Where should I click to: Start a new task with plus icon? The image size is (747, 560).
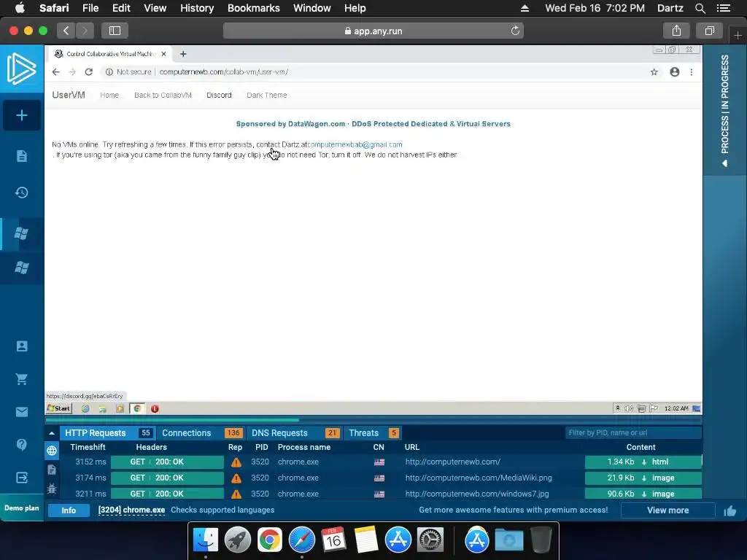coord(21,115)
